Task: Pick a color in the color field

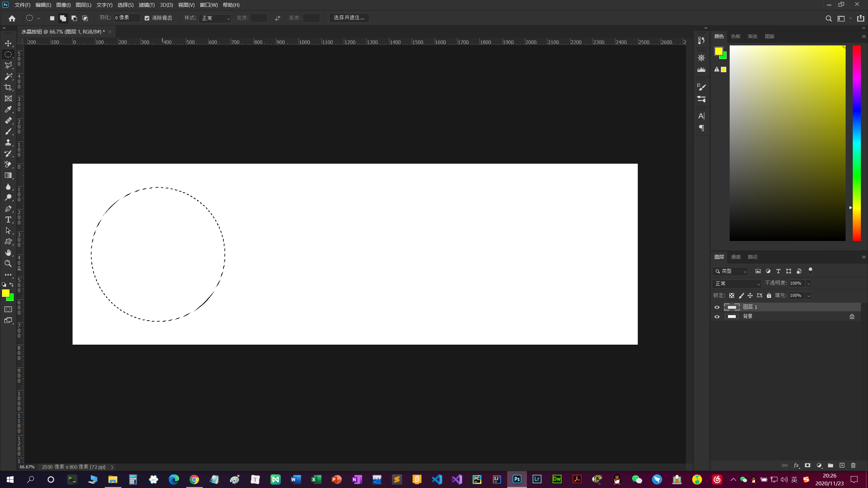Action: click(787, 143)
